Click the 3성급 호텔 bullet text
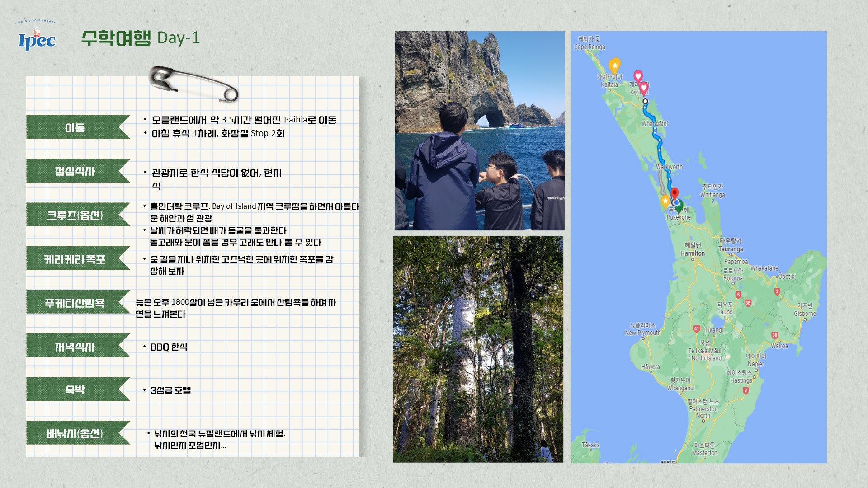Image resolution: width=868 pixels, height=488 pixels. click(x=170, y=390)
